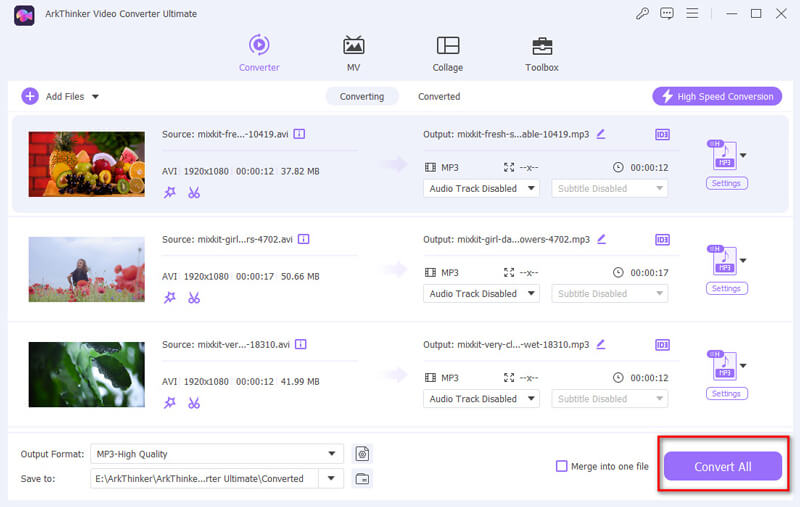Open the hamburger menu icon
The height and width of the screenshot is (507, 800).
tap(692, 13)
